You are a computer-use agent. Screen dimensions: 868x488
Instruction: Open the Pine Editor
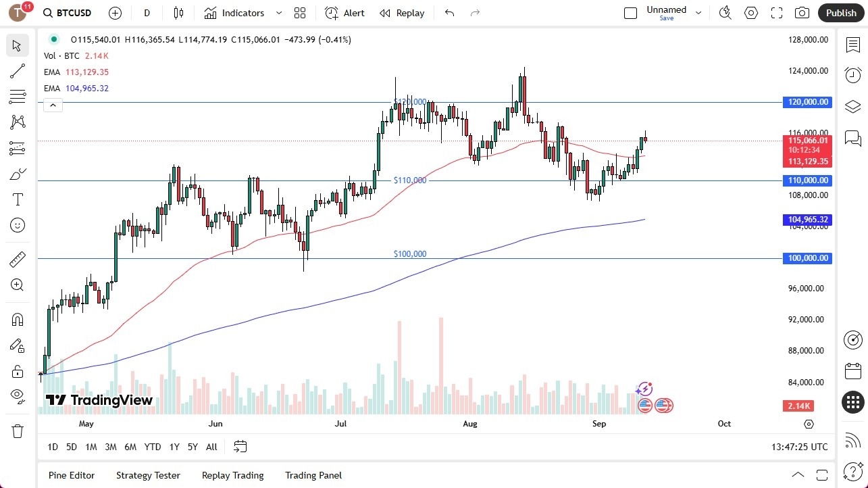coord(71,475)
